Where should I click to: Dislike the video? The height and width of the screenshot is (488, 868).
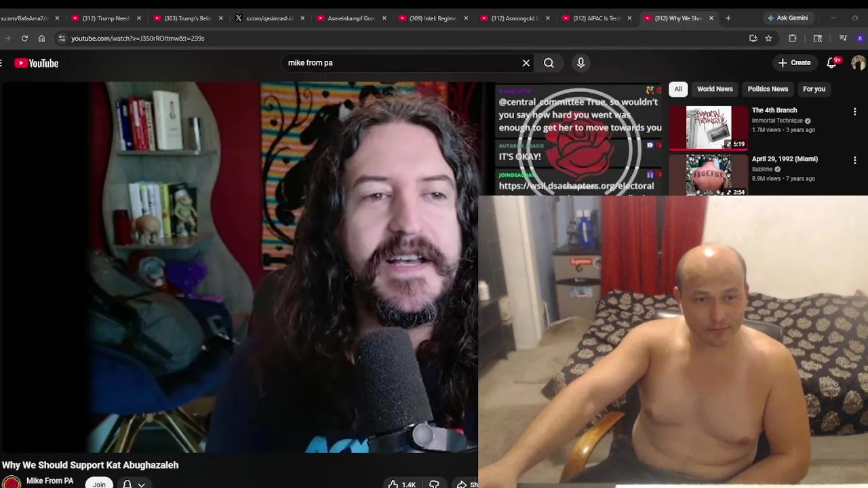click(434, 484)
